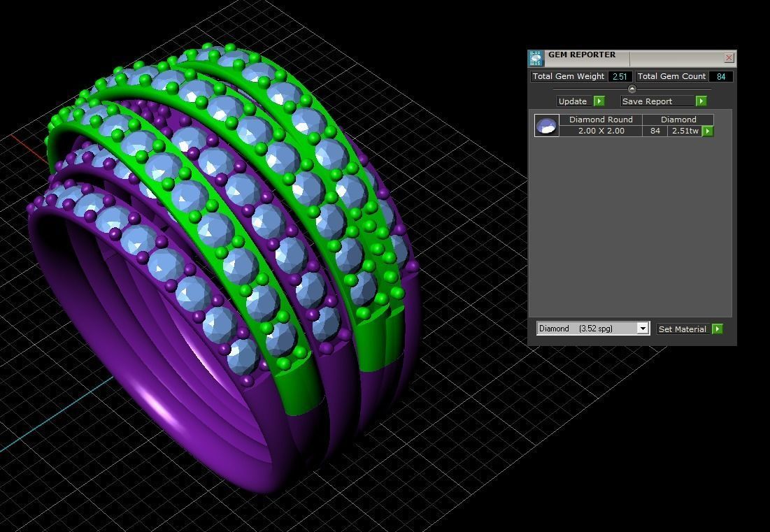770x532 pixels.
Task: Click the 'Total Gem Weight' label
Action: (569, 77)
